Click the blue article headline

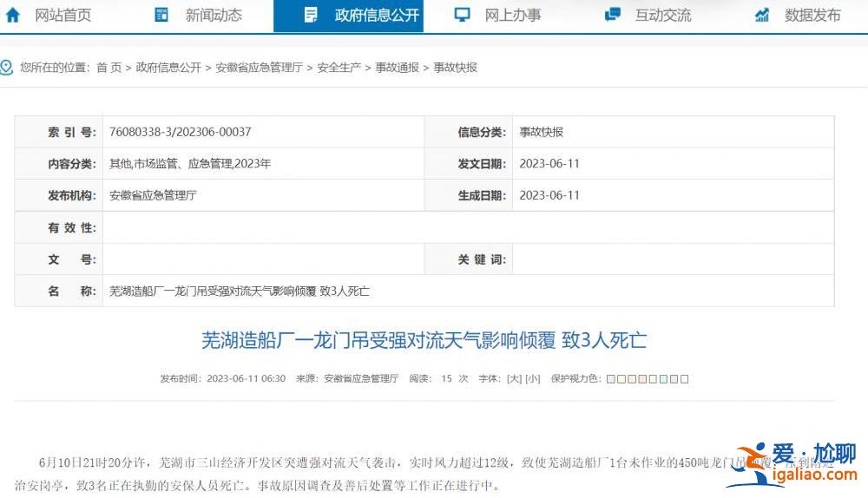click(x=424, y=340)
